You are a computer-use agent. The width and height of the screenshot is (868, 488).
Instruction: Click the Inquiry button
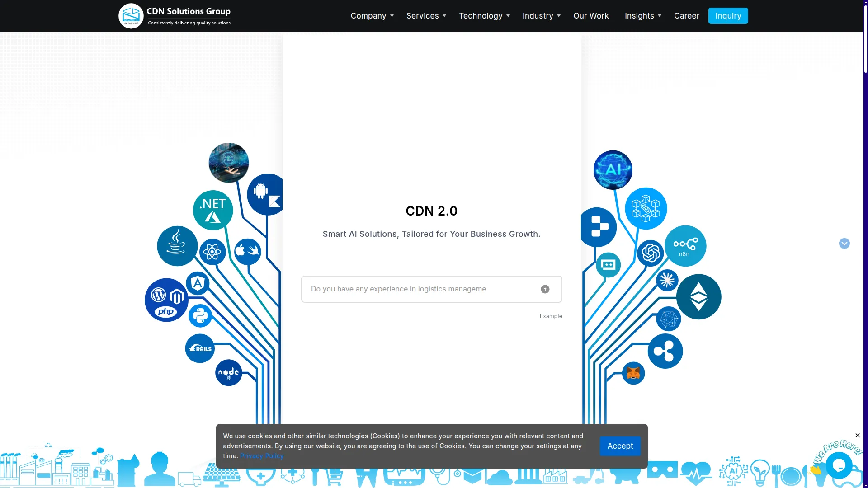click(x=728, y=16)
